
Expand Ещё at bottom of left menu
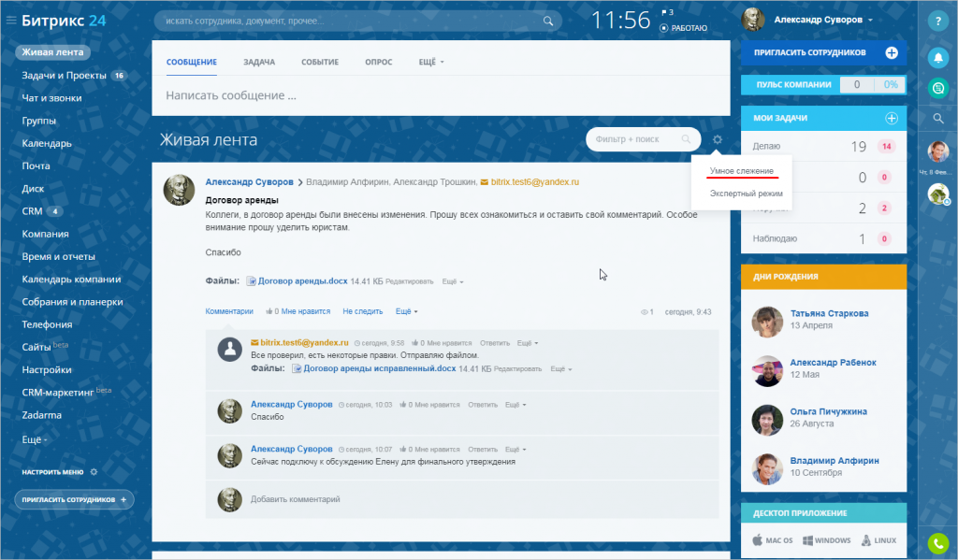click(x=35, y=439)
